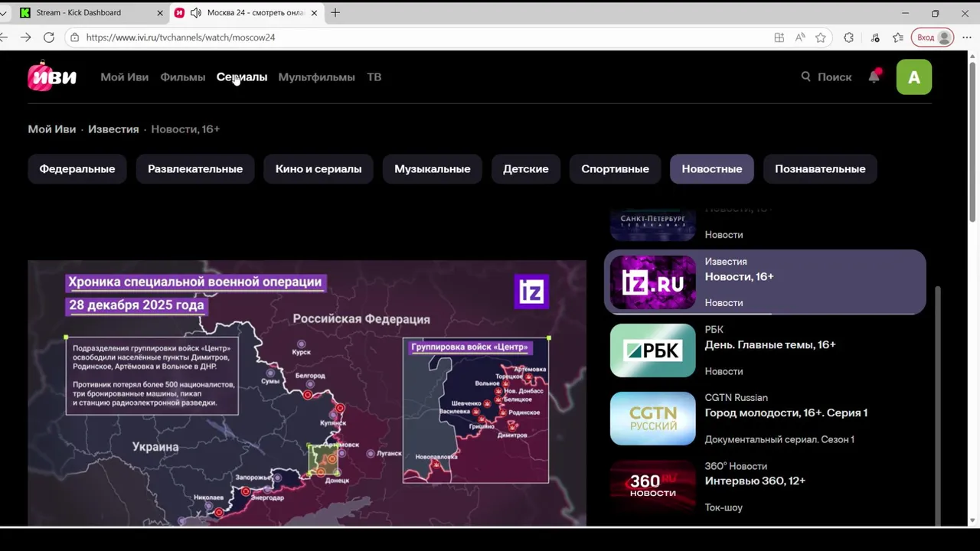Click the 'CGTN Russian' channel name
Image resolution: width=980 pixels, height=551 pixels.
click(x=737, y=398)
